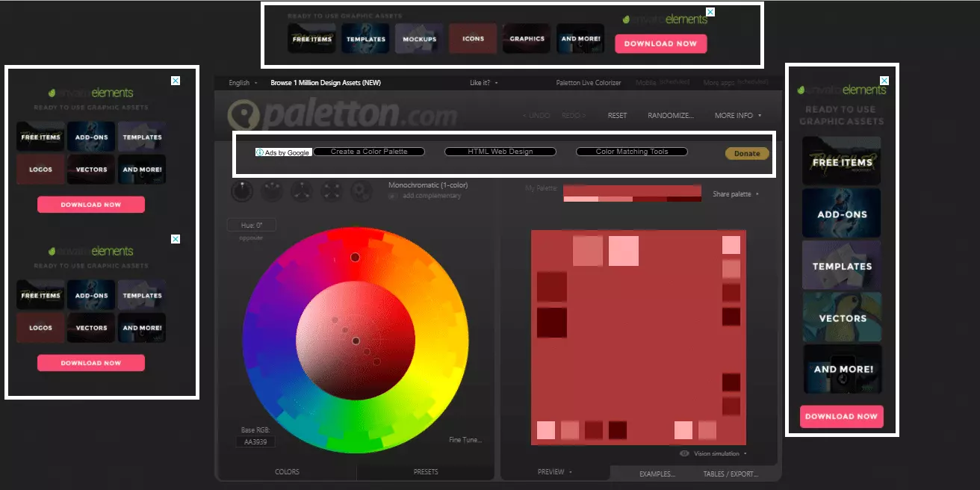The width and height of the screenshot is (980, 490).
Task: Select the Monochromatic color scheme icon
Action: [x=242, y=191]
